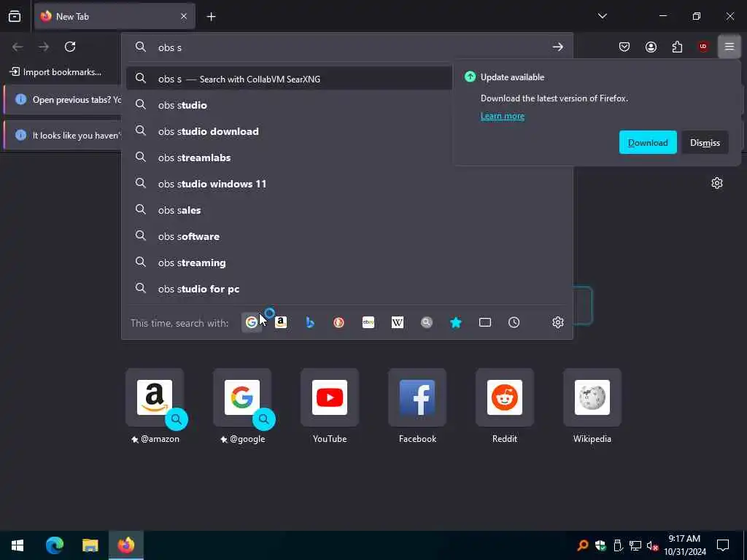Dismiss the Firefox update notification
The image size is (747, 560).
pos(705,142)
